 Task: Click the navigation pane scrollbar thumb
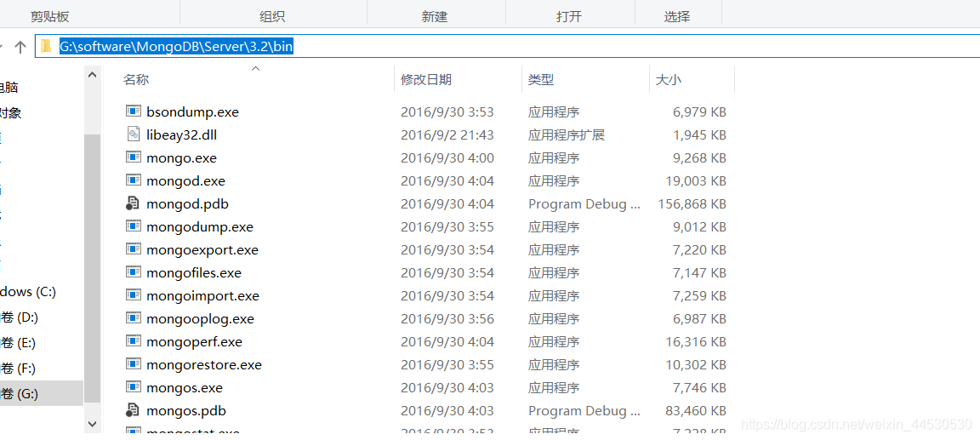pyautogui.click(x=92, y=269)
